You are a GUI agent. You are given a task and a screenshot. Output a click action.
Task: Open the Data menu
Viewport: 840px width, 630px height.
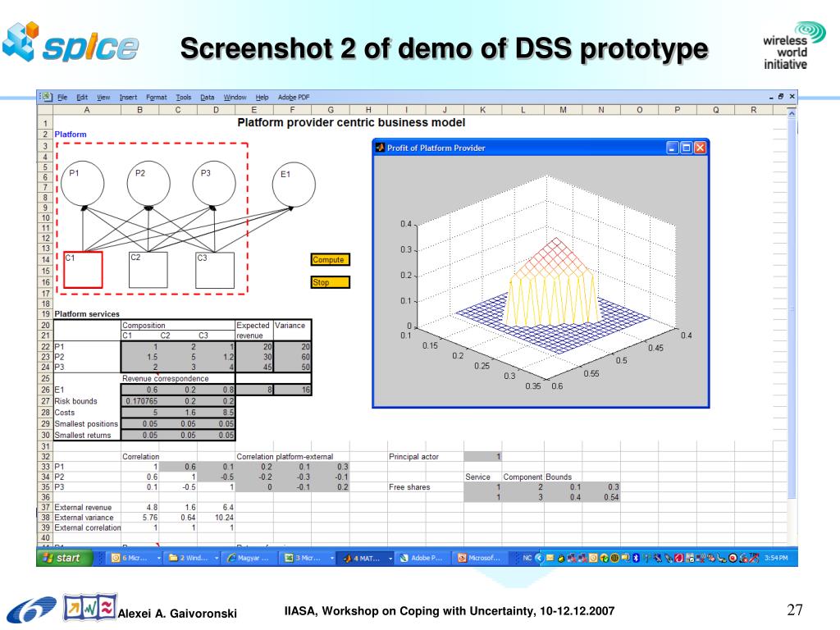pos(208,97)
